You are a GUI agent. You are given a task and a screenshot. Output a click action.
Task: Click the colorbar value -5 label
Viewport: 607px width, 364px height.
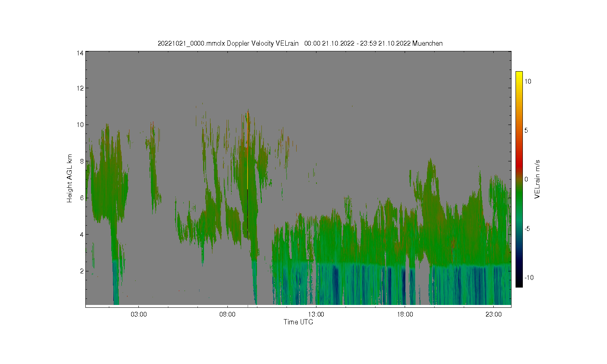click(528, 229)
